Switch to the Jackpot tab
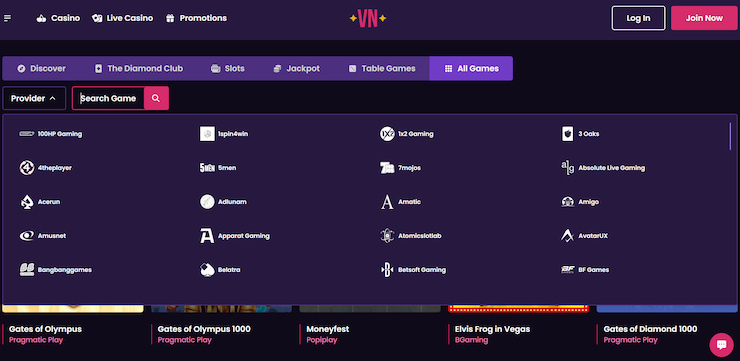Screen dimensions: 740x361 [296, 68]
